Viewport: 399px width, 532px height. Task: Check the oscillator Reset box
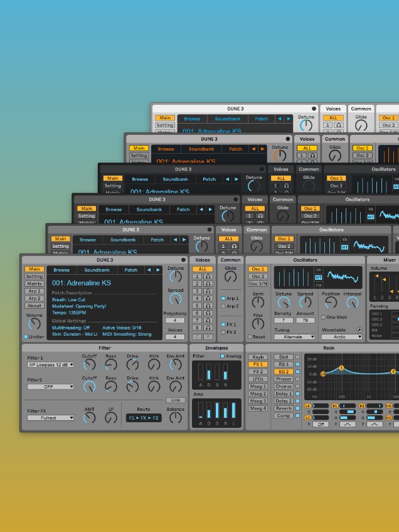tap(250, 336)
